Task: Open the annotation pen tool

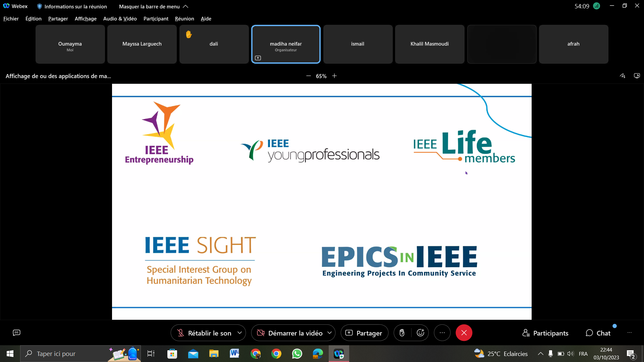Action: pos(623,76)
